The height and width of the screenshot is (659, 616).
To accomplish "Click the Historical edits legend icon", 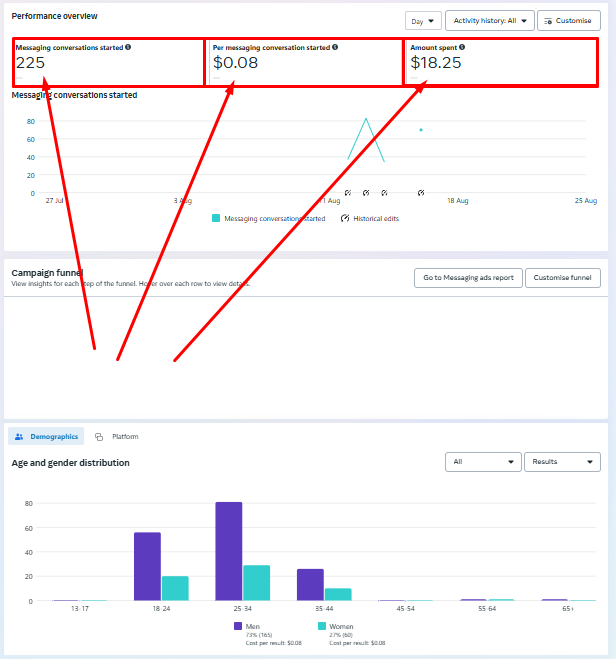I will [x=344, y=218].
